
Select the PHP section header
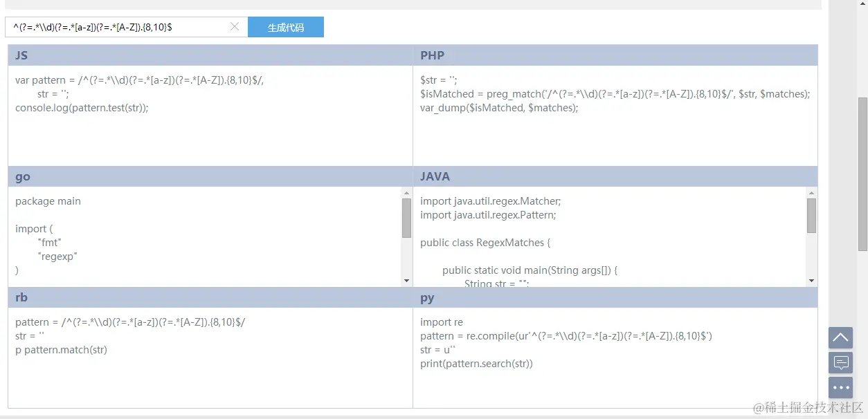click(615, 55)
